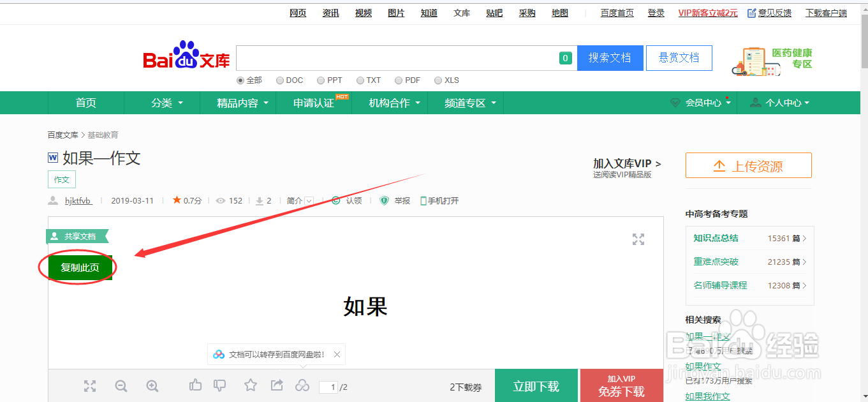Click the 立即下载 button
Screen dimensions: 868x402
(536, 386)
